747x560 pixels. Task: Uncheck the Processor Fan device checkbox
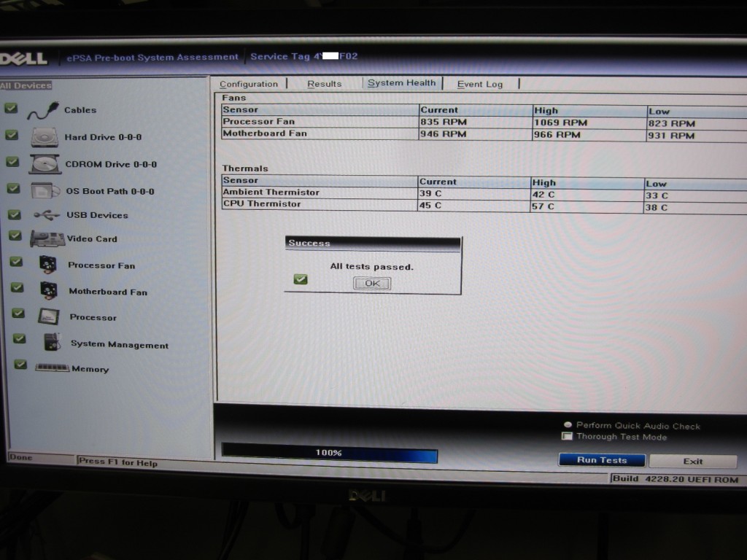16,262
